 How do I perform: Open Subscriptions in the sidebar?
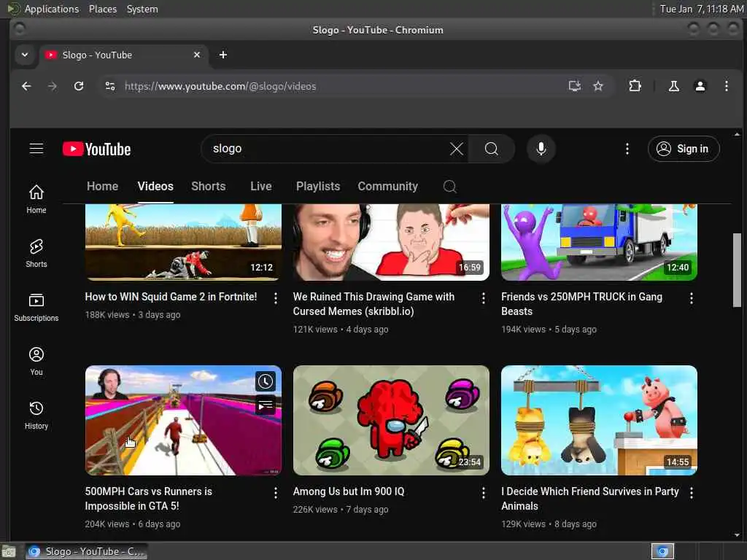[36, 307]
